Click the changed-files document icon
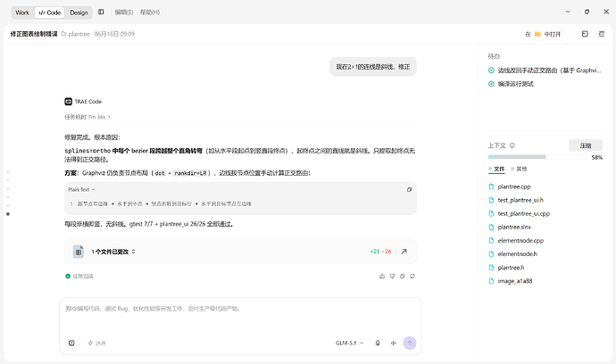This screenshot has width=616, height=364. (79, 252)
